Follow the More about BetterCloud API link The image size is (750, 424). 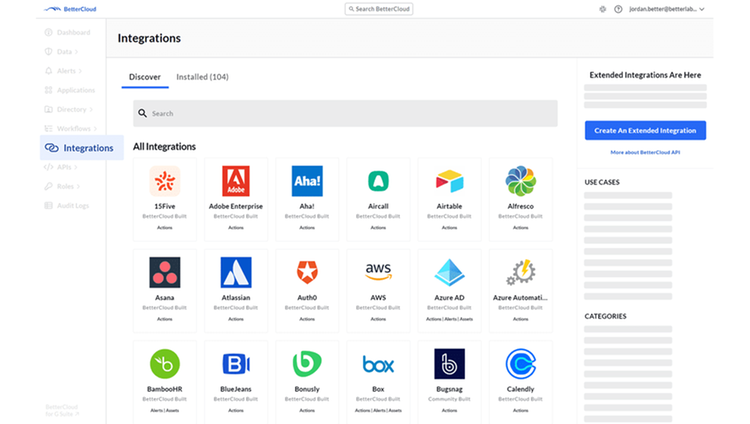click(645, 152)
